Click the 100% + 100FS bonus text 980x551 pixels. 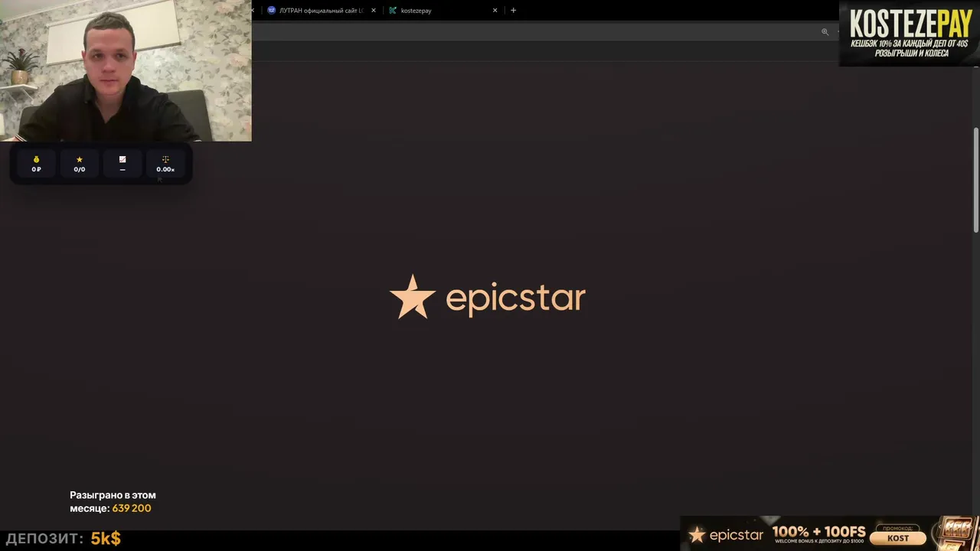pyautogui.click(x=818, y=532)
